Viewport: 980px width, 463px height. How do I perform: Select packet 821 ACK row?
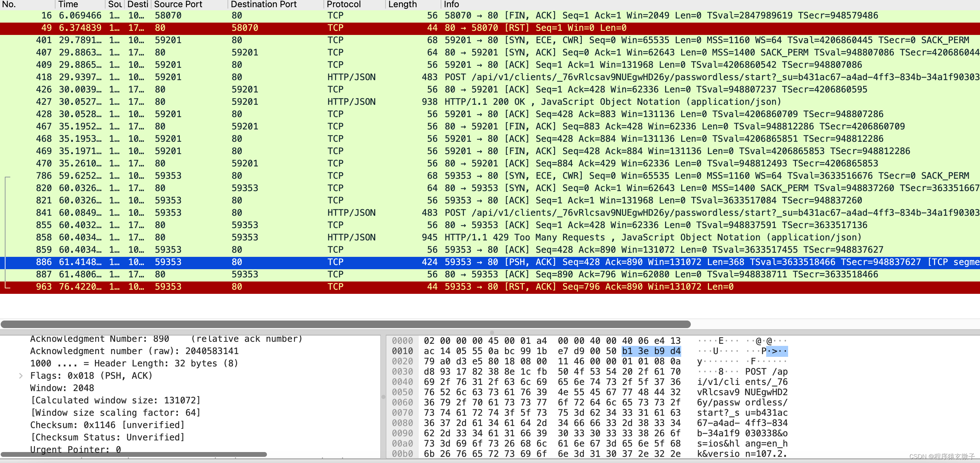click(490, 200)
